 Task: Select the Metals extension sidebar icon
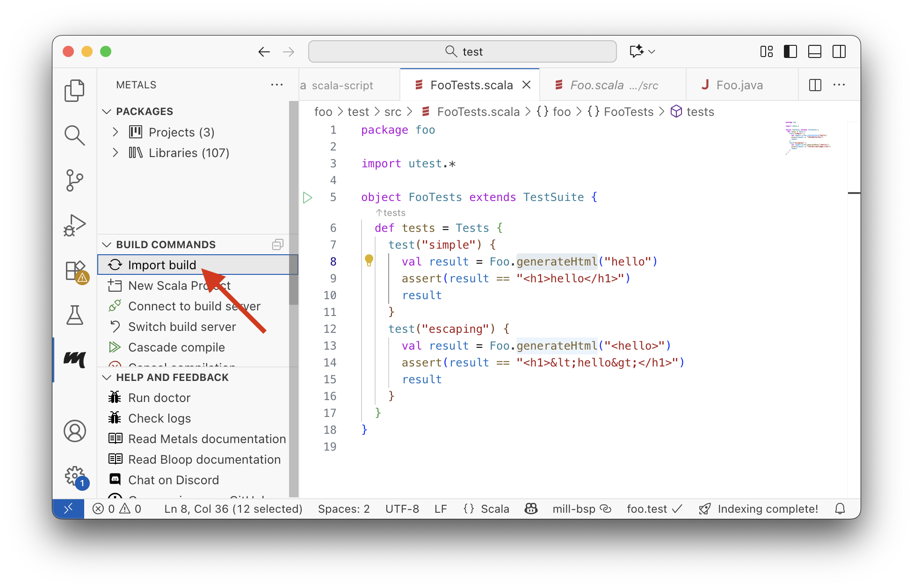click(x=74, y=359)
